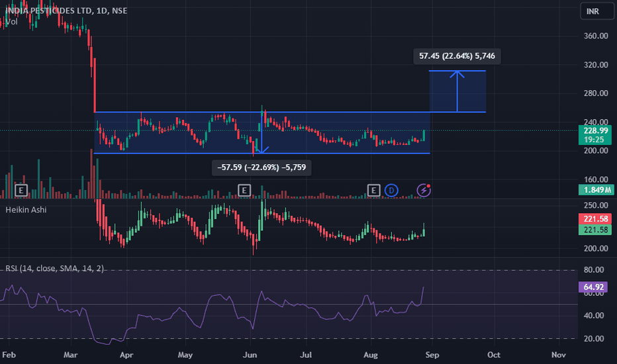
Task: Click the Nov label on time axis
Action: click(559, 355)
